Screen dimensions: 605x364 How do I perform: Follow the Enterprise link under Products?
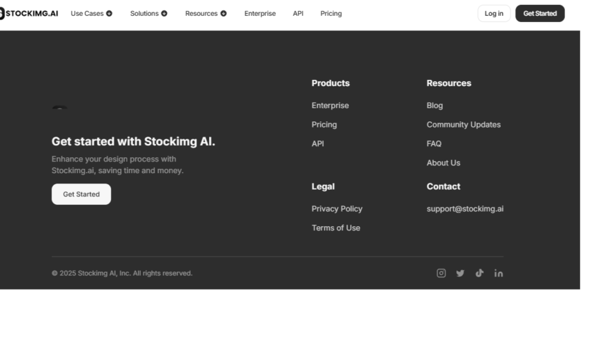point(330,105)
